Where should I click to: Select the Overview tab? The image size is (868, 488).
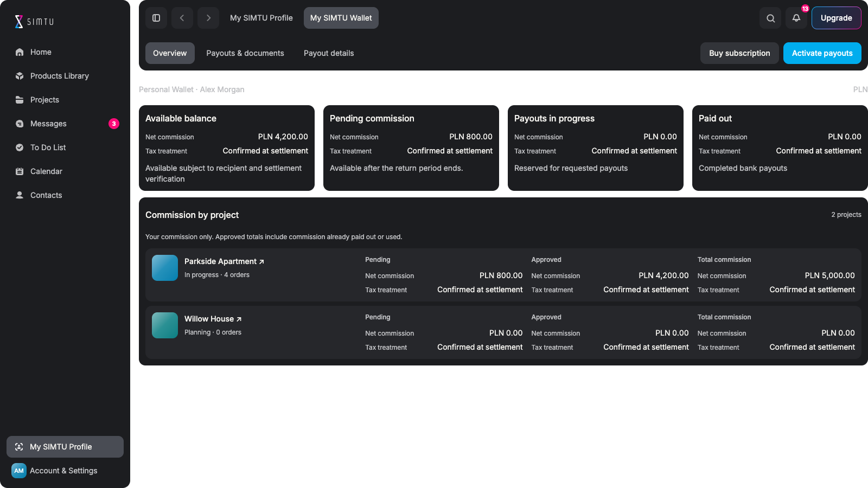point(170,53)
